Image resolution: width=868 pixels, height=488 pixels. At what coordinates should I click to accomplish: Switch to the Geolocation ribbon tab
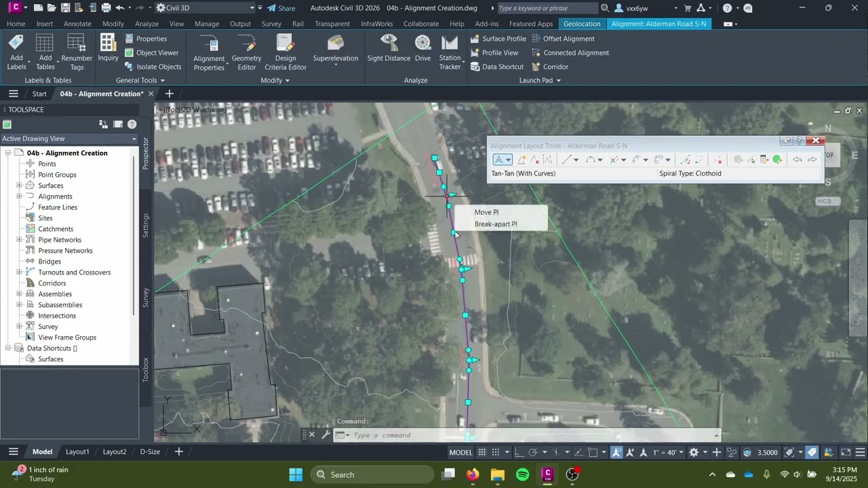(x=582, y=24)
